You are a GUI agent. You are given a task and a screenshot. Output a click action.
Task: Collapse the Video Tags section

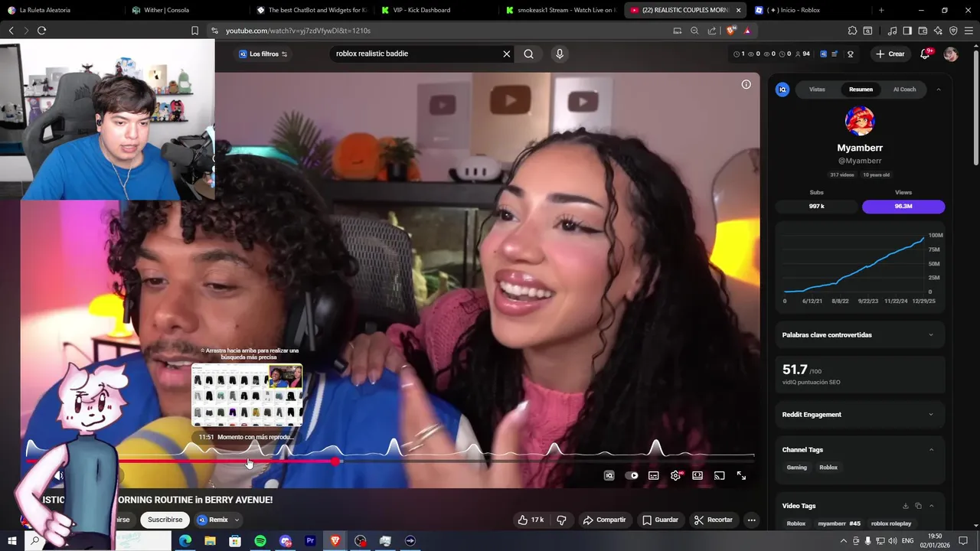coord(931,506)
